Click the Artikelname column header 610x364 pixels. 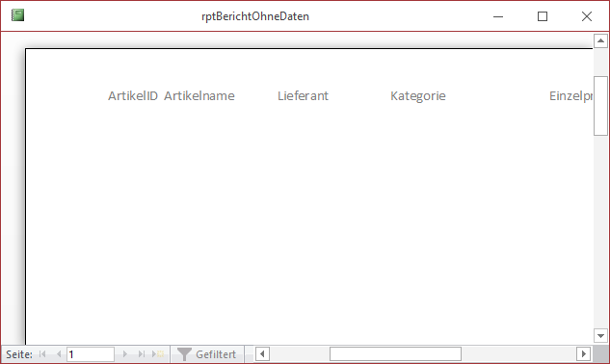pyautogui.click(x=199, y=95)
